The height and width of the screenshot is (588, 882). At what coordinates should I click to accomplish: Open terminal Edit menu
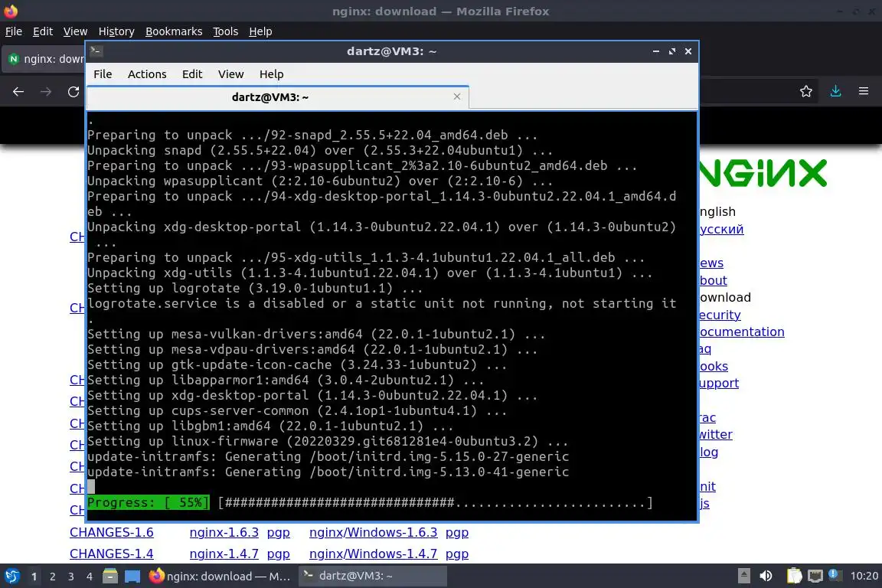click(192, 74)
